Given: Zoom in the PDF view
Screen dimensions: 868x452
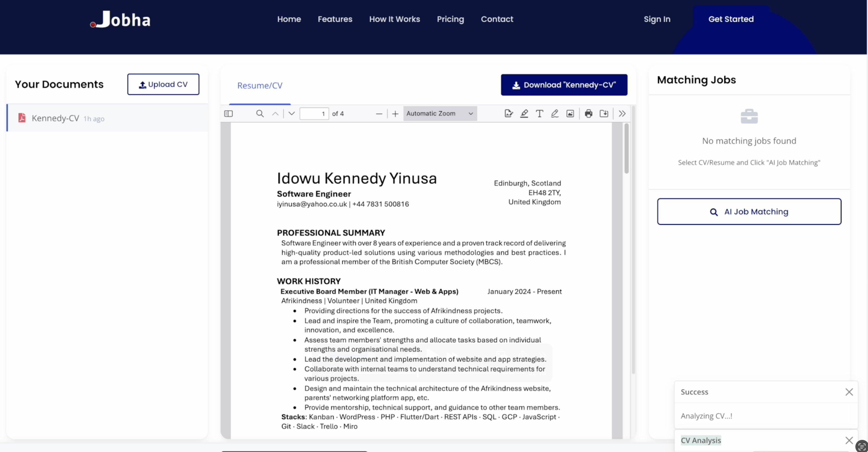Looking at the screenshot, I should click(395, 114).
